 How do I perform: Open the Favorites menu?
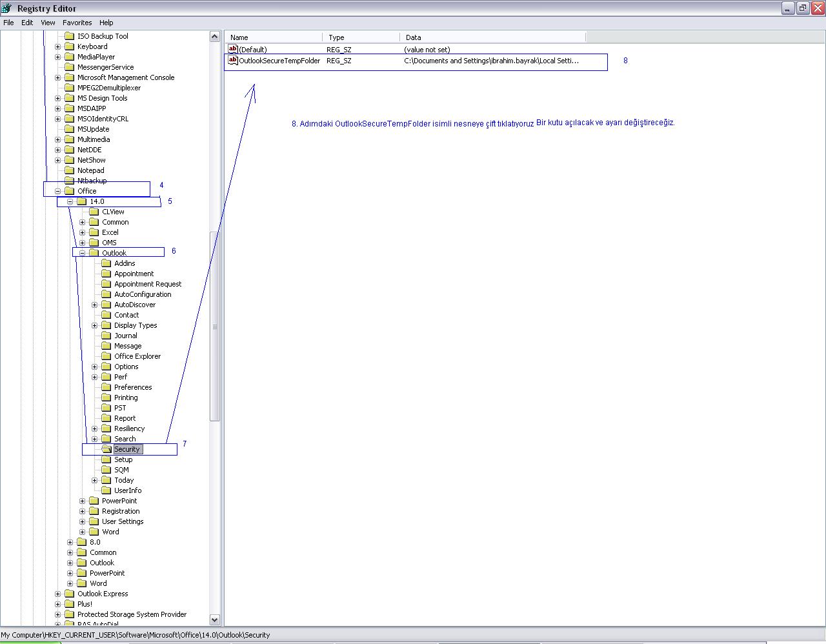(77, 22)
